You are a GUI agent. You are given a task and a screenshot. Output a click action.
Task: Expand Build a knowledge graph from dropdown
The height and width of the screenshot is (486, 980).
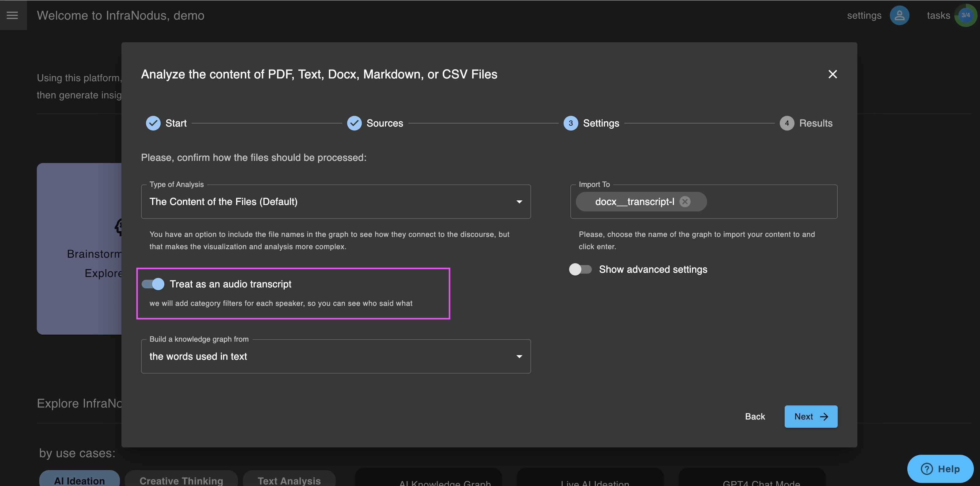335,356
